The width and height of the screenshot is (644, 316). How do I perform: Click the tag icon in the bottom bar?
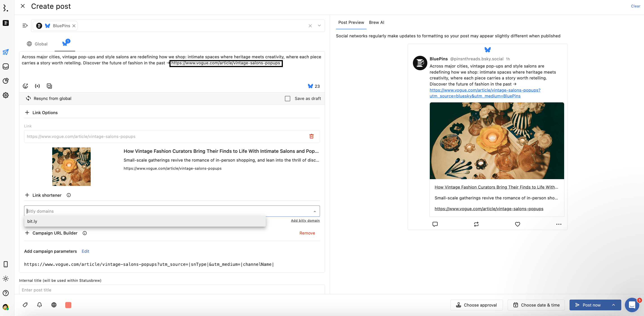(x=25, y=305)
